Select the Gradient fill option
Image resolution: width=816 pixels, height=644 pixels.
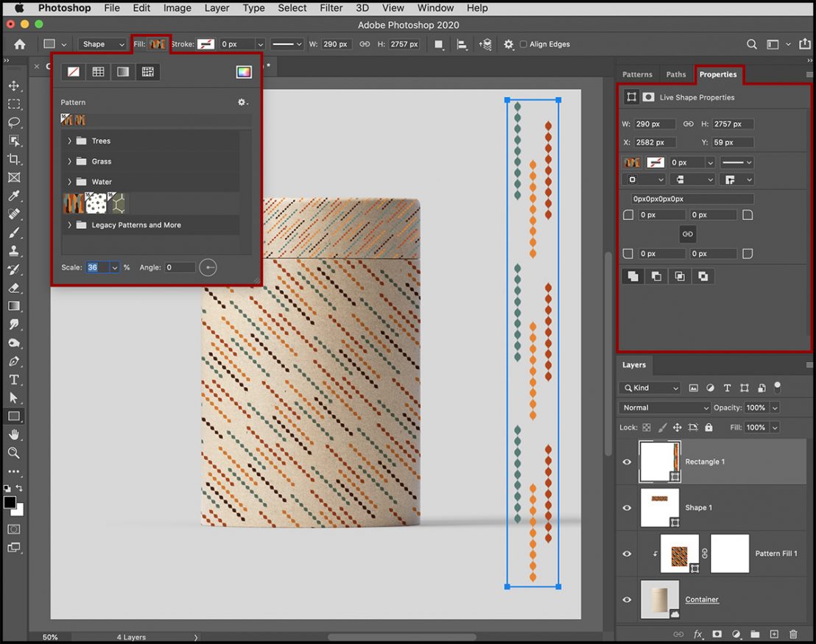(123, 72)
